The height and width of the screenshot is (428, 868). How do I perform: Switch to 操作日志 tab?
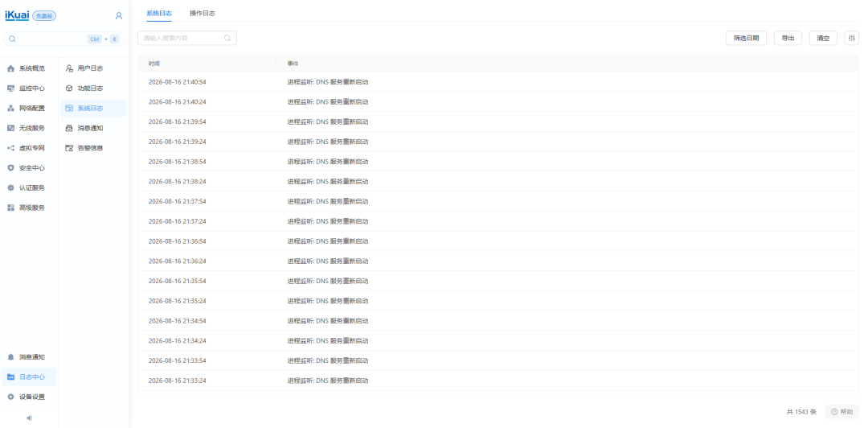(202, 13)
